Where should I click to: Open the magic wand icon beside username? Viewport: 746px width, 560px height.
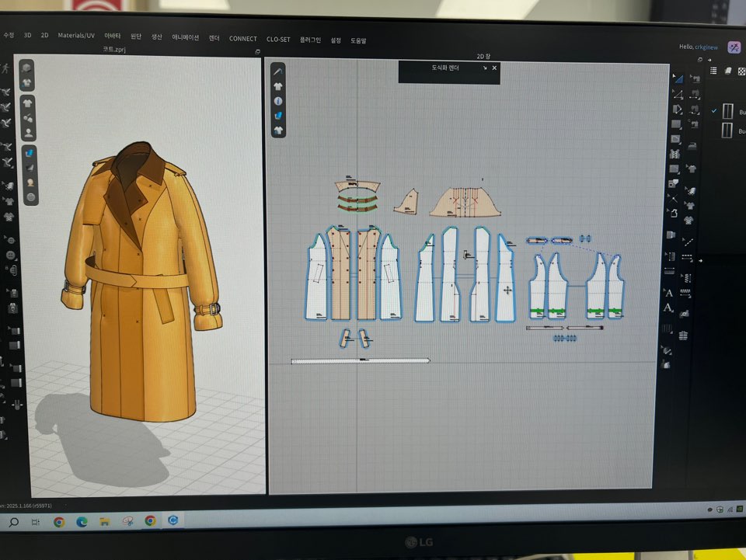click(734, 47)
